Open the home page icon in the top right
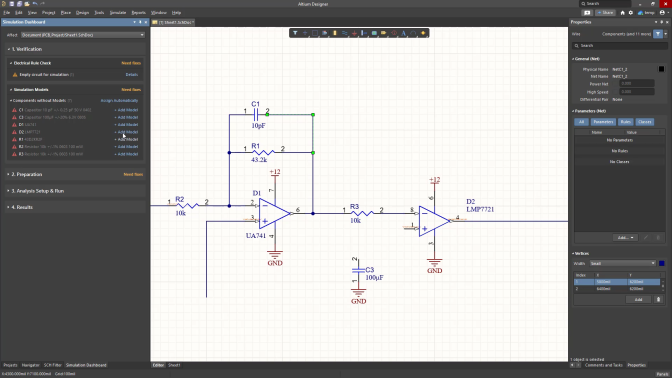 tap(622, 13)
